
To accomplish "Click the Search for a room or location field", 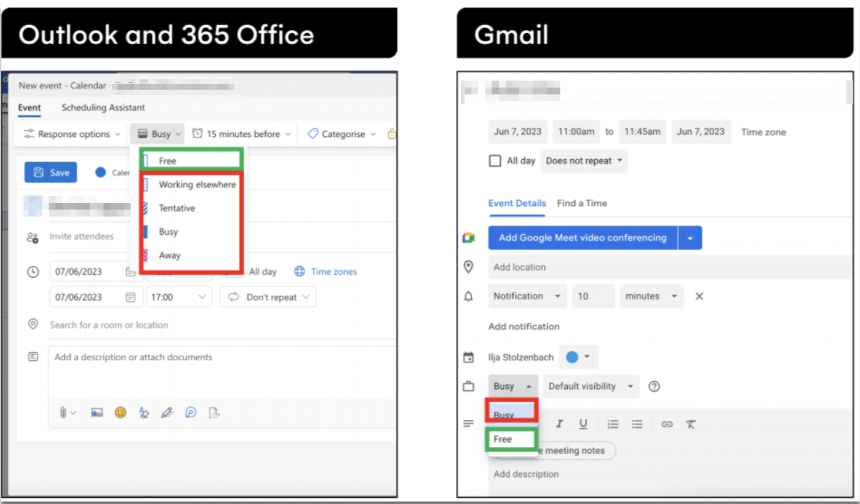I will coord(221,325).
